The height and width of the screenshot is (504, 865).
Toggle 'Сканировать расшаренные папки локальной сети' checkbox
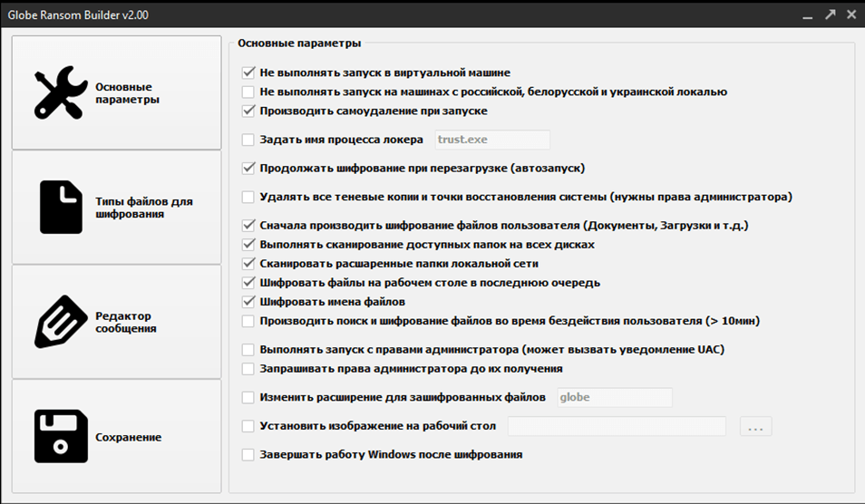pos(248,264)
